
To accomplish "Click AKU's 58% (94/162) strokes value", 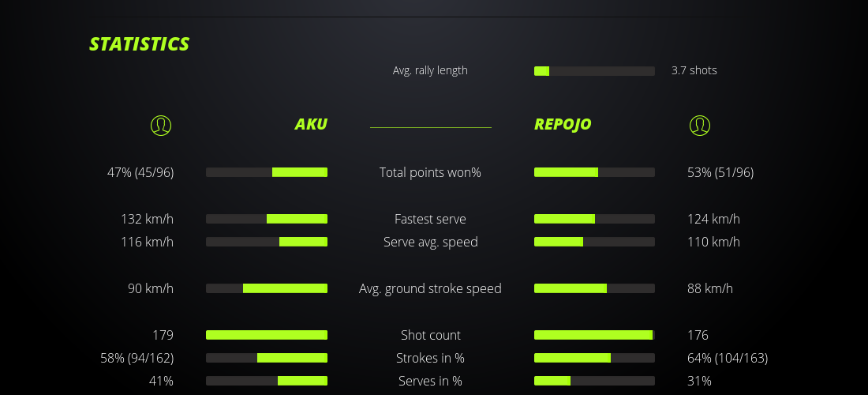I will (x=137, y=358).
